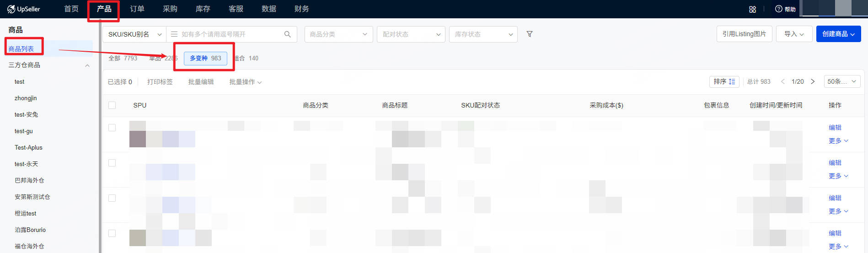Viewport: 868px width, 253px height.
Task: Check the third product row checkbox
Action: pos(112,198)
